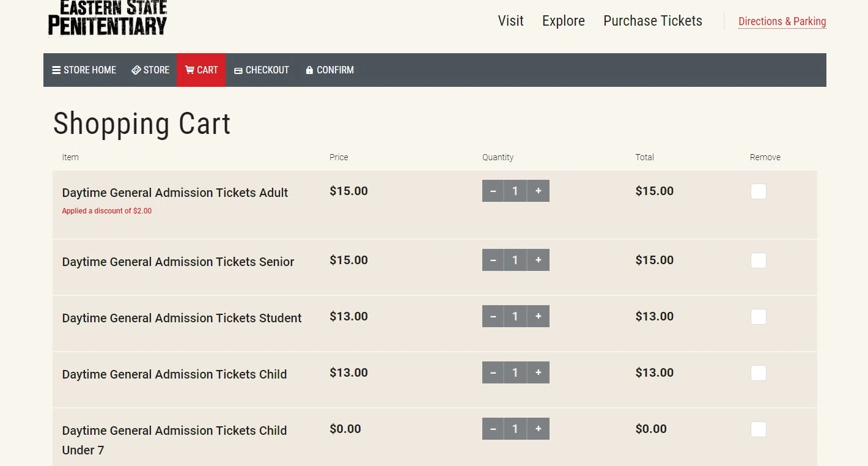
Task: Click 'Daytime General Admission Tickets Senior' item name
Action: [178, 262]
